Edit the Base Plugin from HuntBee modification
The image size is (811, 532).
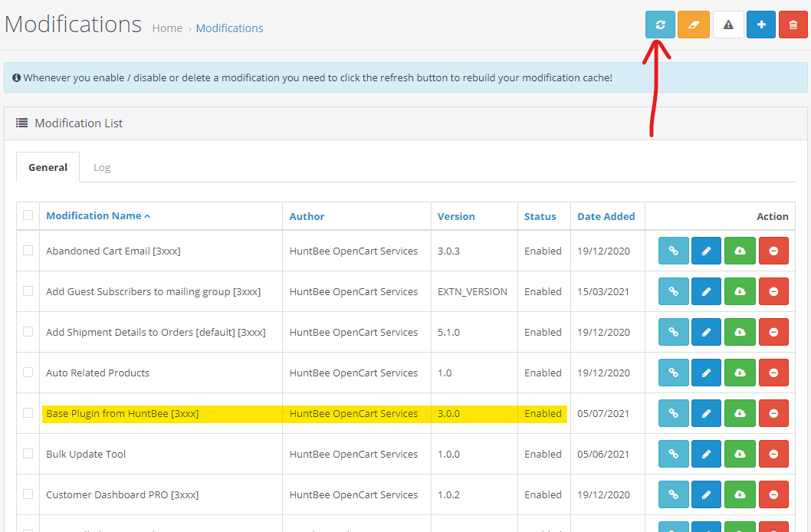pos(706,413)
